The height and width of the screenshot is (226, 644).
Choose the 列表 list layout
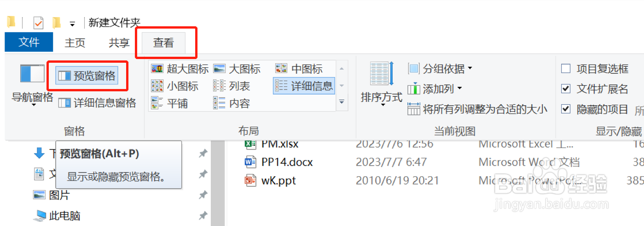(232, 86)
